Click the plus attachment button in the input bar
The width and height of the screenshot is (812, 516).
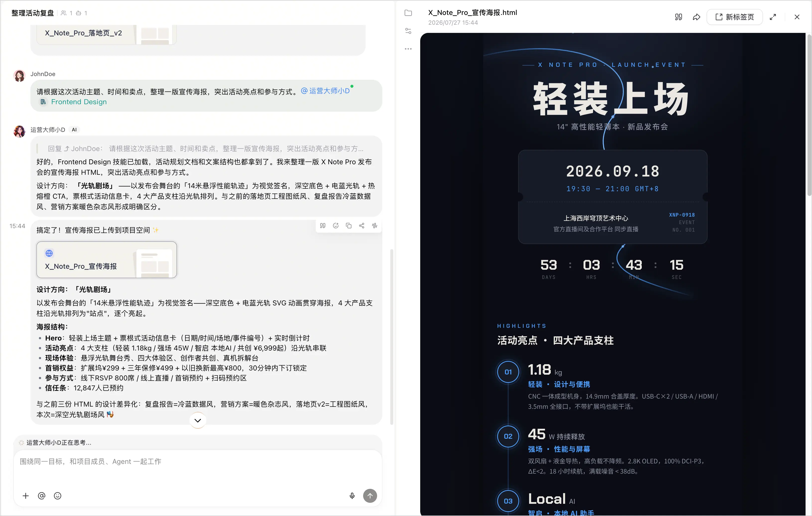[x=26, y=496]
